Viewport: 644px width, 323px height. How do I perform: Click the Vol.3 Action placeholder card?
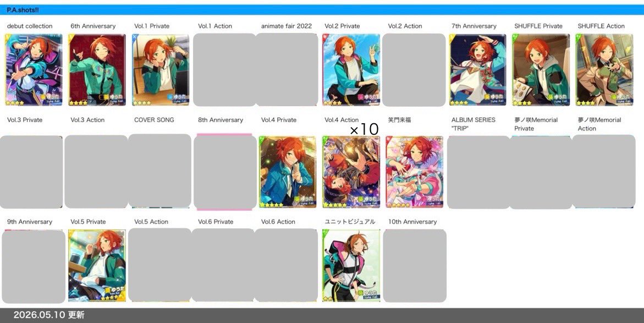(96, 172)
